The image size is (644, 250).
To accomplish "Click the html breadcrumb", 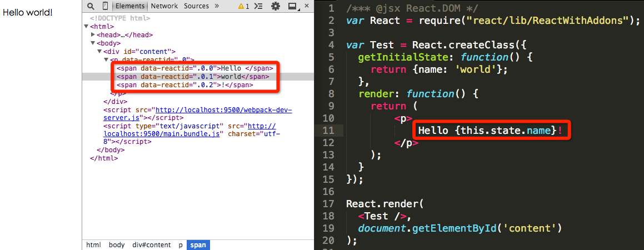I will tap(94, 245).
